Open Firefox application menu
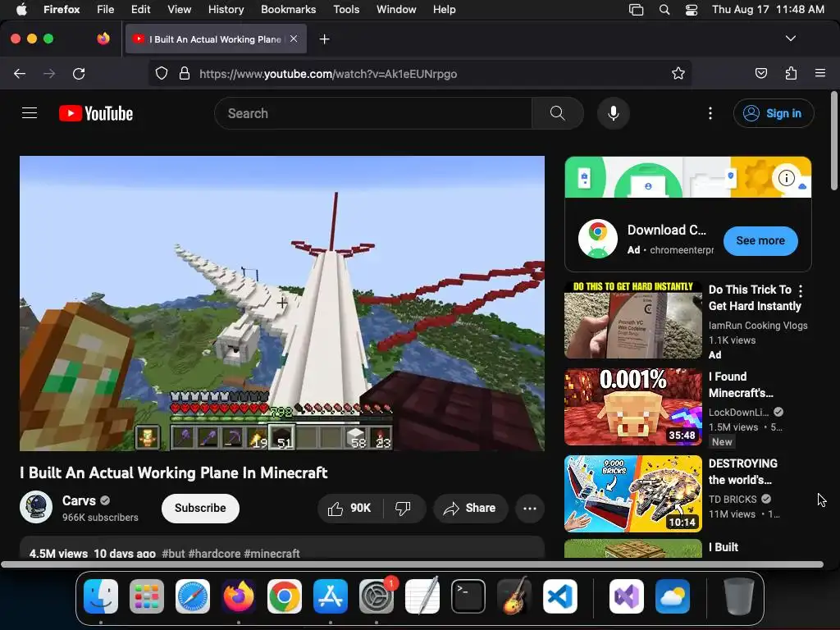 click(x=819, y=73)
